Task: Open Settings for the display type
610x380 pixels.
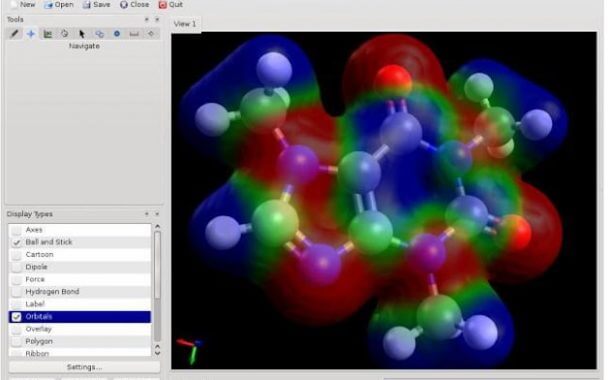Action: coord(84,367)
